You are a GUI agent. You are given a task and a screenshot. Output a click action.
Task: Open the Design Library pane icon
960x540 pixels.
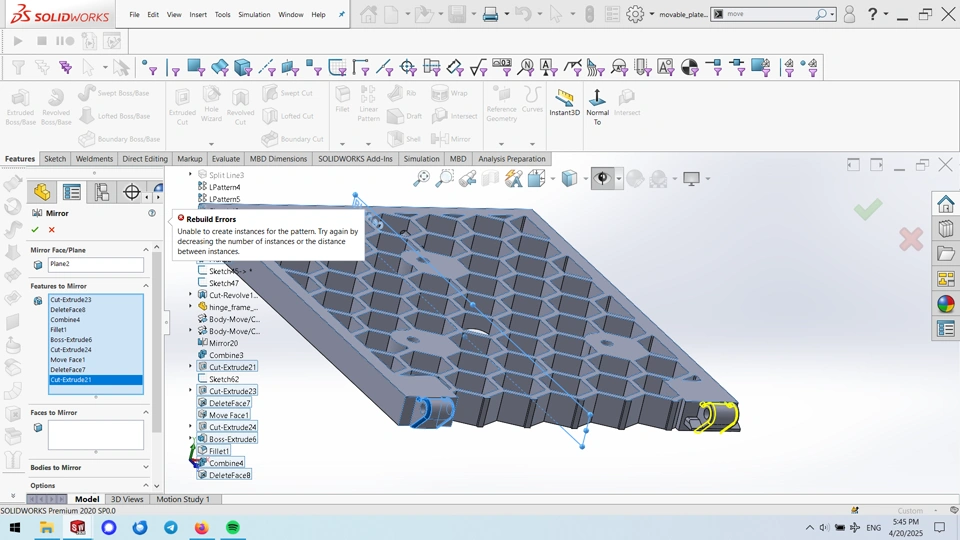pyautogui.click(x=945, y=229)
